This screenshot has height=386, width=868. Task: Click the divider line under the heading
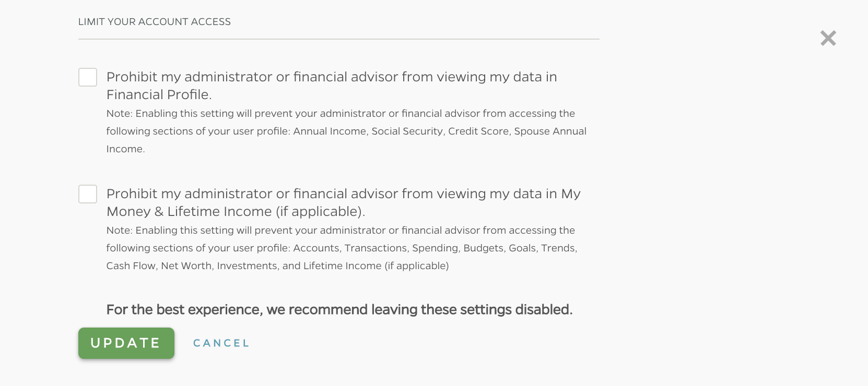click(338, 39)
